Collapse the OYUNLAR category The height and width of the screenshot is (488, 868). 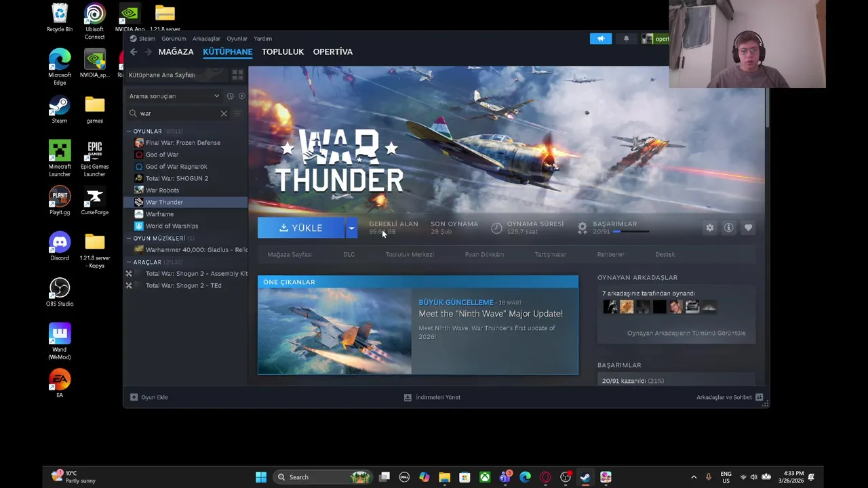click(129, 131)
